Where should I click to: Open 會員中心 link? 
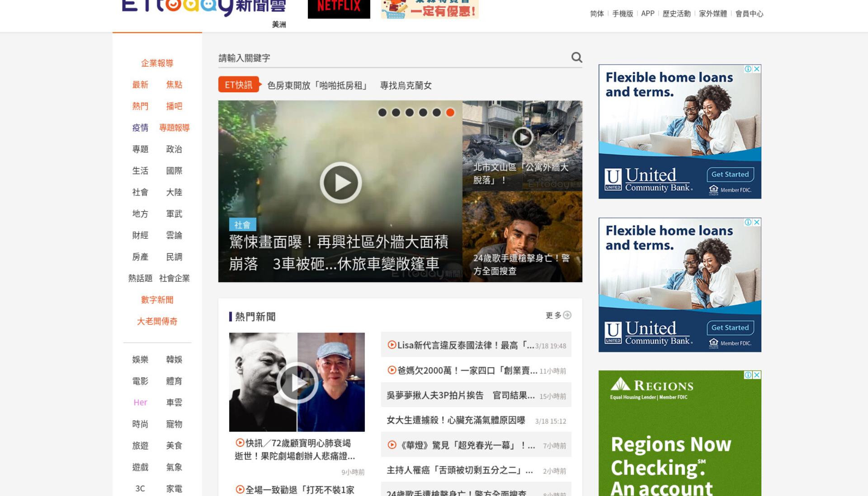(749, 14)
